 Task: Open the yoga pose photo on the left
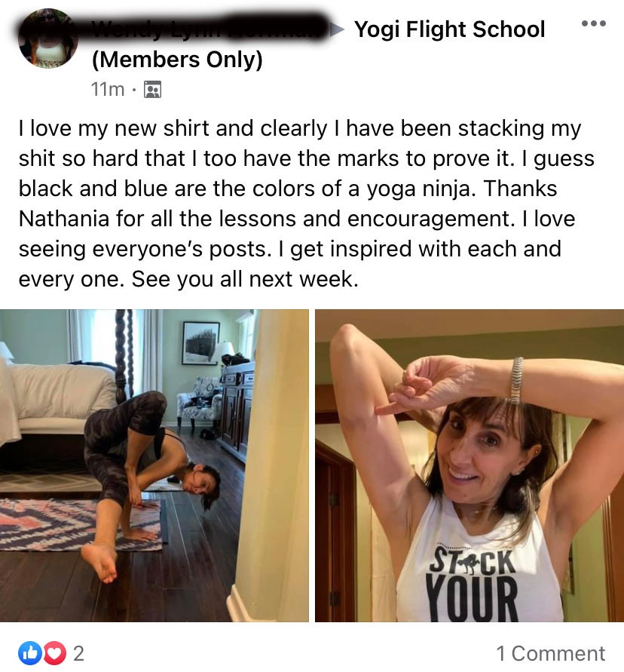coord(154,465)
